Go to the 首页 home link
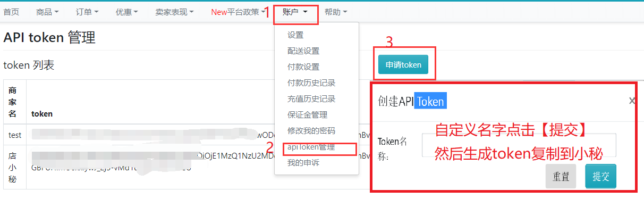Screen dimensions: 644x198 click(11, 12)
